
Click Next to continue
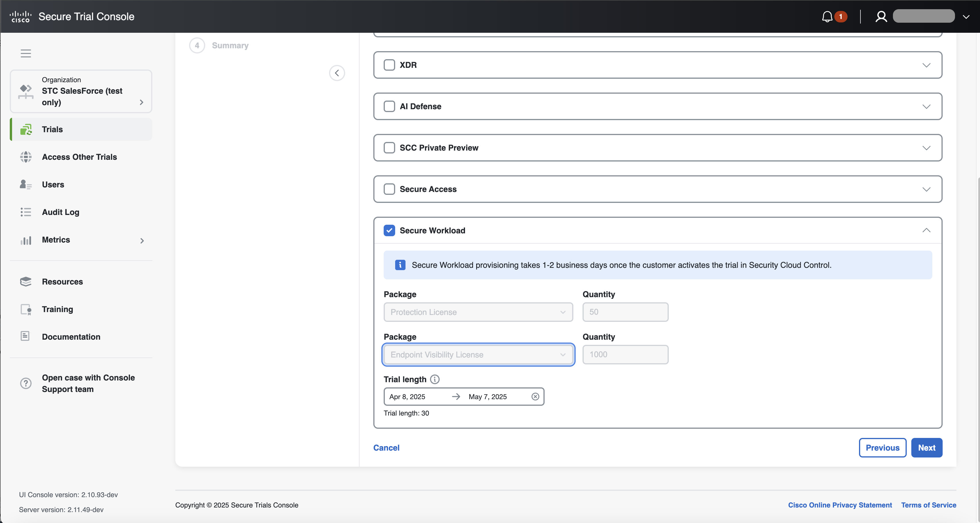click(x=927, y=448)
